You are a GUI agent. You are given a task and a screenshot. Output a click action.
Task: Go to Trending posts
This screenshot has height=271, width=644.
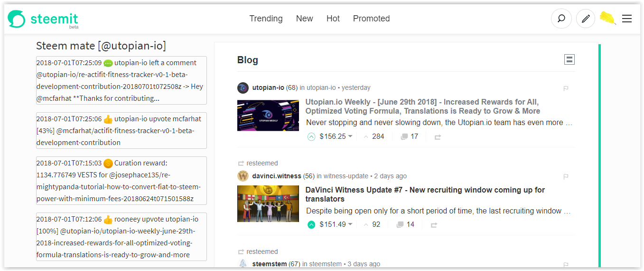[x=266, y=19]
